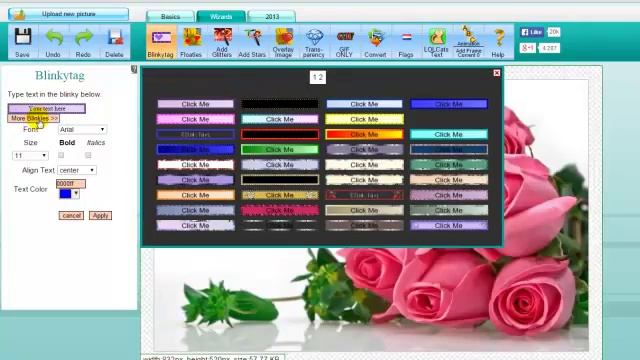Open the Align Text dropdown showing center

(77, 170)
